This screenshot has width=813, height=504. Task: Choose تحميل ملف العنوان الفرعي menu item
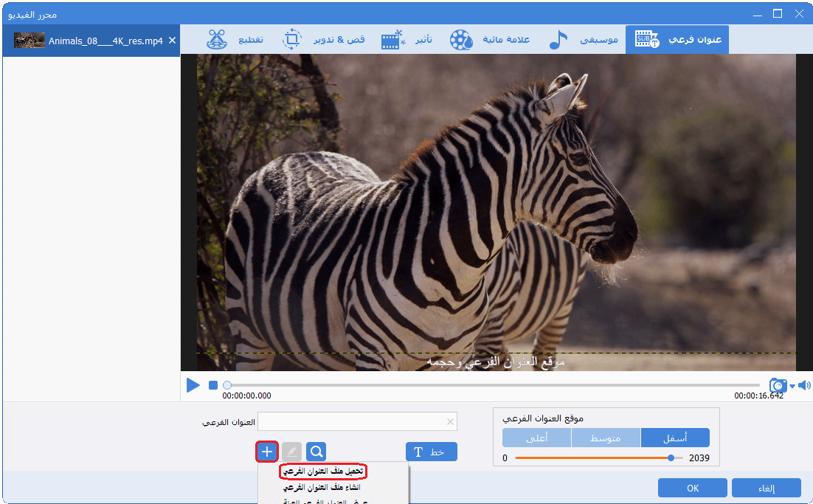pyautogui.click(x=323, y=472)
